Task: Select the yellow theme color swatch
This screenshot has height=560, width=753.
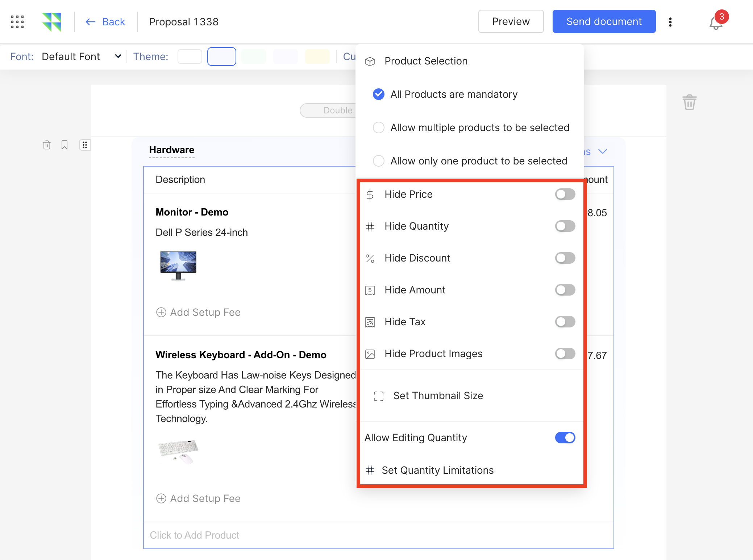Action: [317, 57]
